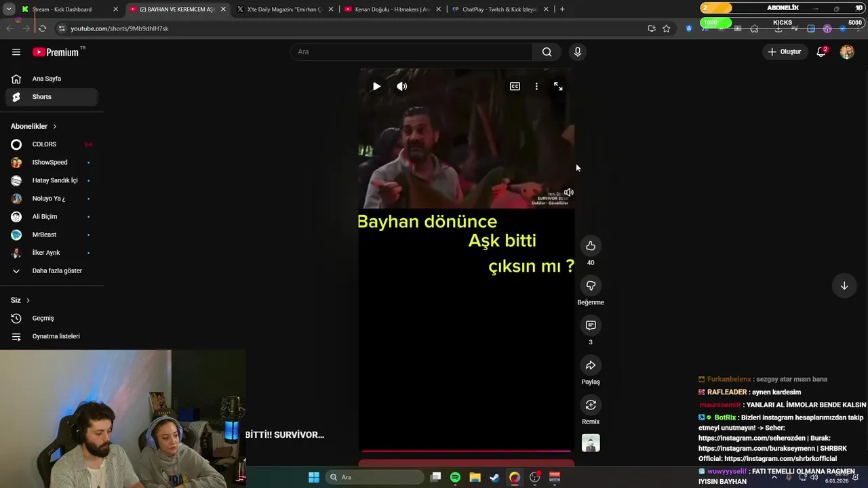Toggle closed captions on the Short
This screenshot has width=868, height=488.
click(515, 87)
